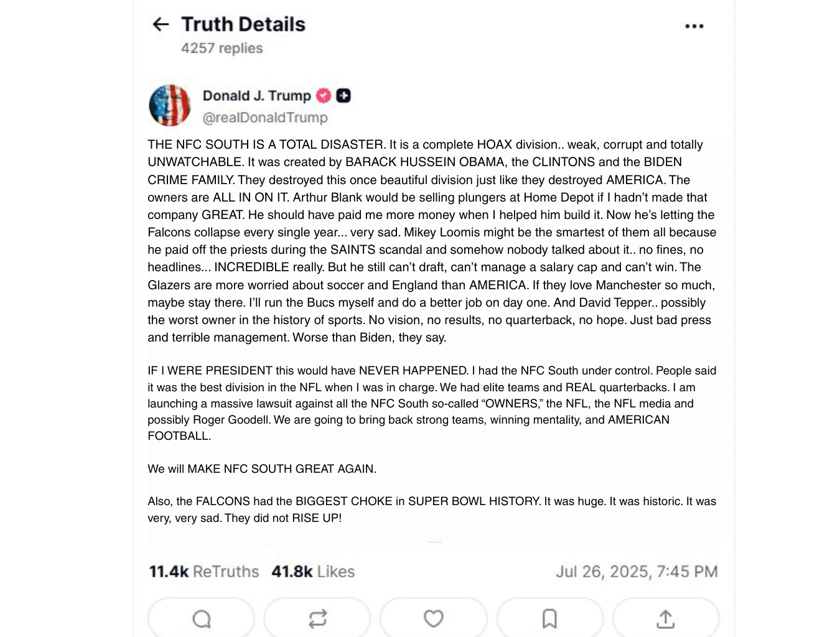Share the post via the upload icon

pos(666,618)
